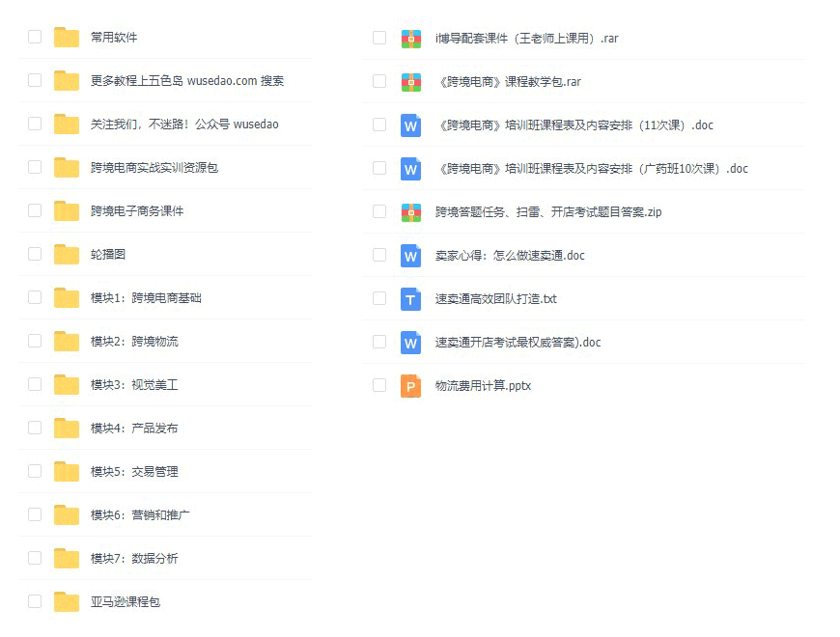
Task: Click file name 速卖通高效团队打造.txt
Action: coord(496,298)
